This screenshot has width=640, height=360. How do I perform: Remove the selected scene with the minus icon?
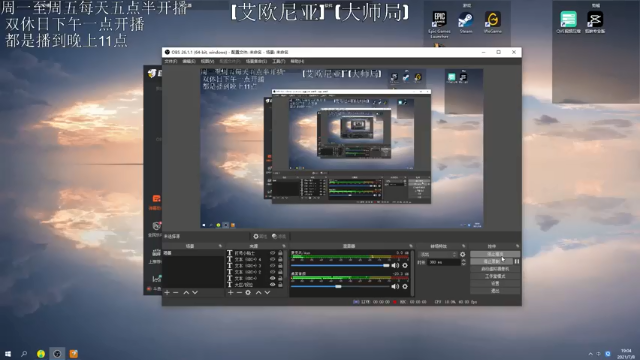pyautogui.click(x=176, y=293)
